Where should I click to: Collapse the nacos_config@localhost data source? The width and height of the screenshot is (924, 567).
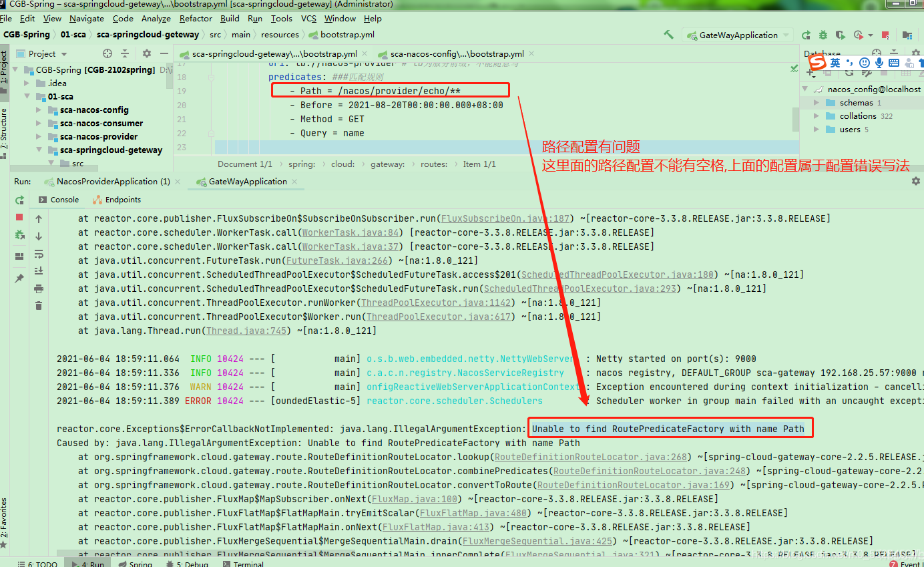pos(804,89)
